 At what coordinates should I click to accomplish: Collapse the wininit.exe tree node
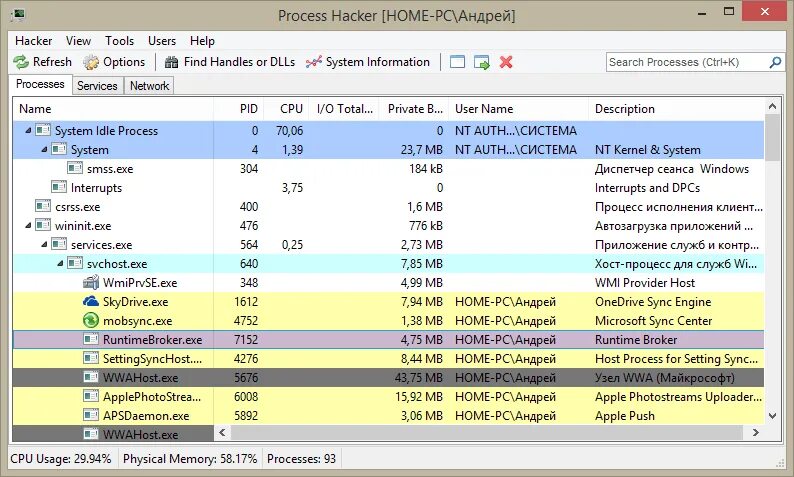click(28, 225)
